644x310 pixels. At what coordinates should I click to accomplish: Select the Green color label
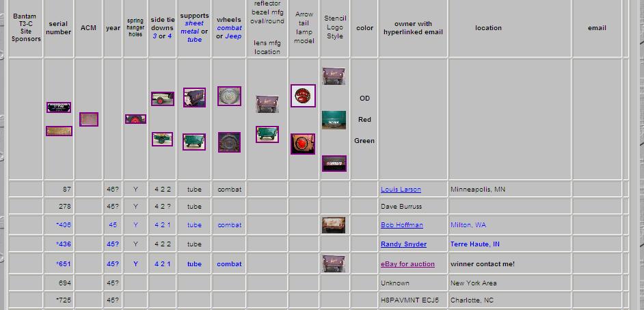[x=364, y=141]
